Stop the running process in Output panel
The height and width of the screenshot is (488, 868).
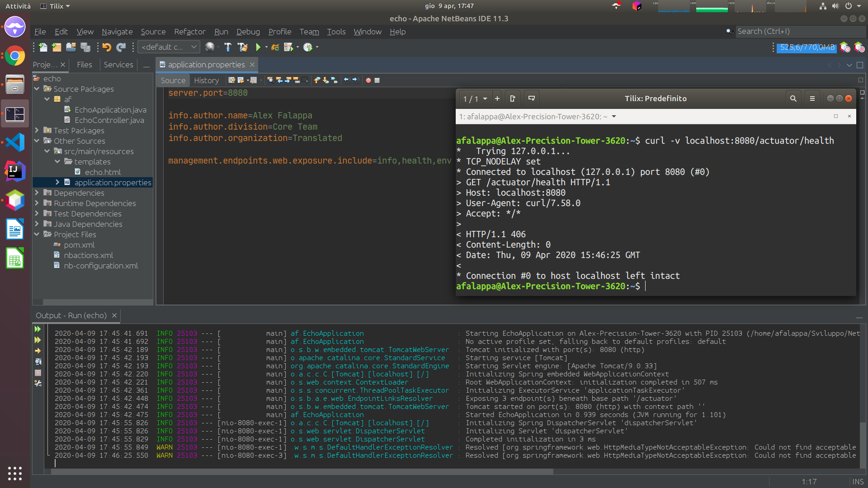(x=38, y=373)
